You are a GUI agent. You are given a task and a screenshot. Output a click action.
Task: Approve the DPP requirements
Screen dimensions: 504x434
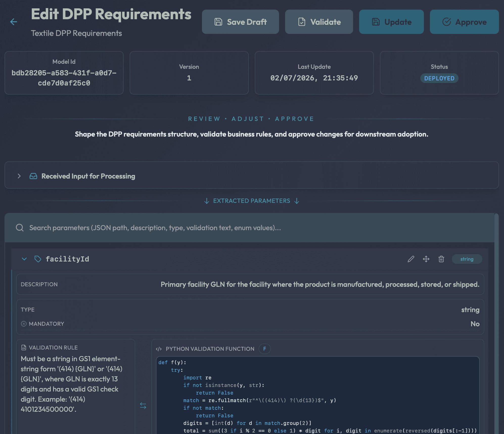pyautogui.click(x=464, y=22)
